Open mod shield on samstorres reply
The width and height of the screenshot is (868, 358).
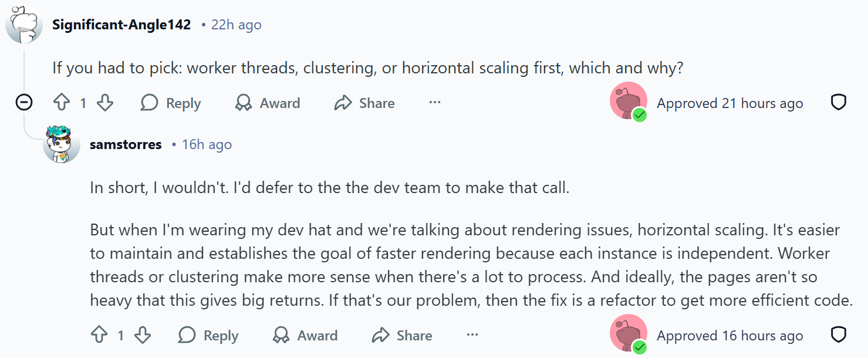point(839,335)
